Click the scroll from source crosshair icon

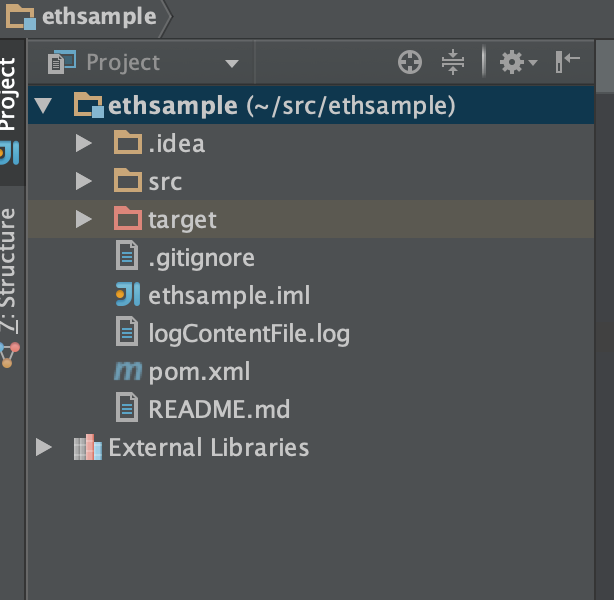[x=410, y=62]
